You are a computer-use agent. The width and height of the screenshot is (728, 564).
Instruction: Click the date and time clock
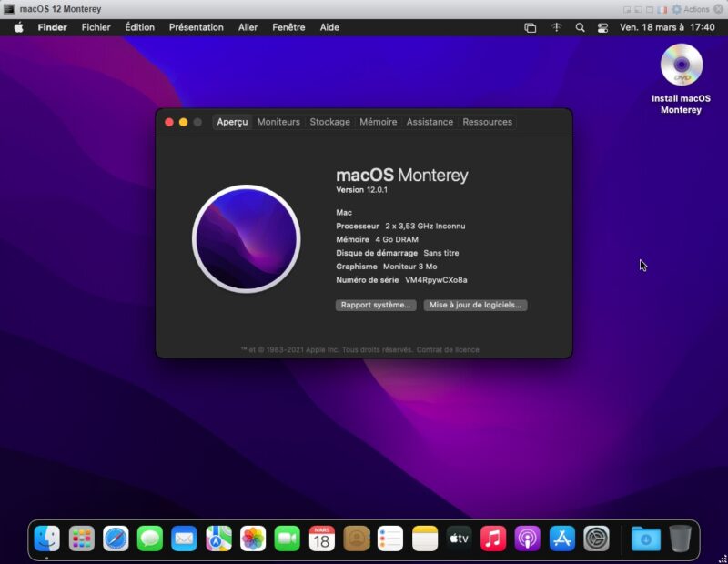tap(667, 27)
